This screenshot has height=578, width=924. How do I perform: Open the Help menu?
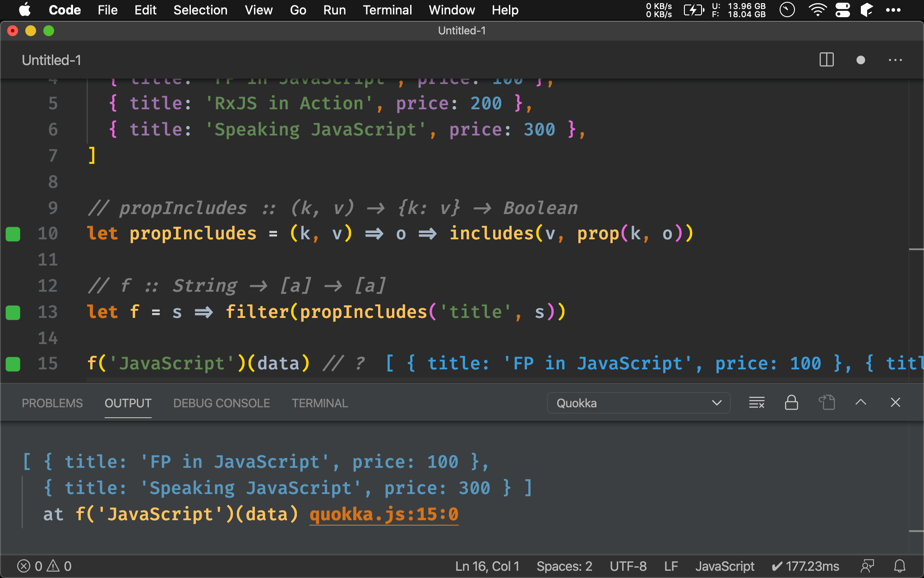click(505, 10)
